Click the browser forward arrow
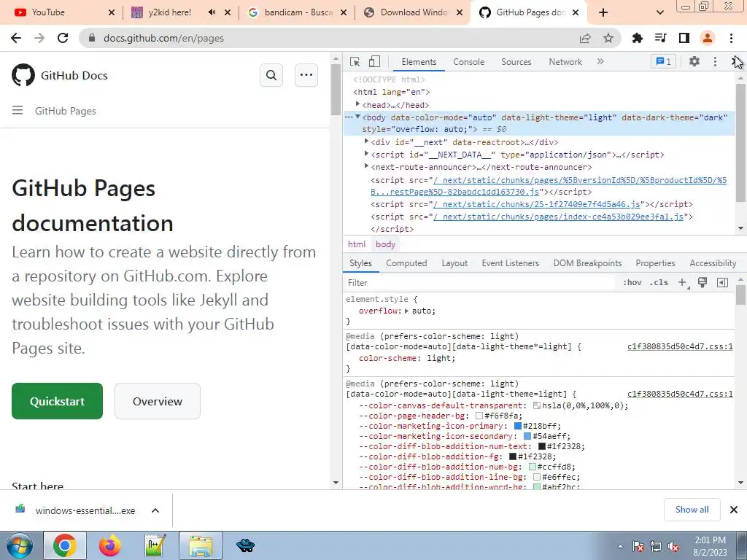 tap(39, 38)
